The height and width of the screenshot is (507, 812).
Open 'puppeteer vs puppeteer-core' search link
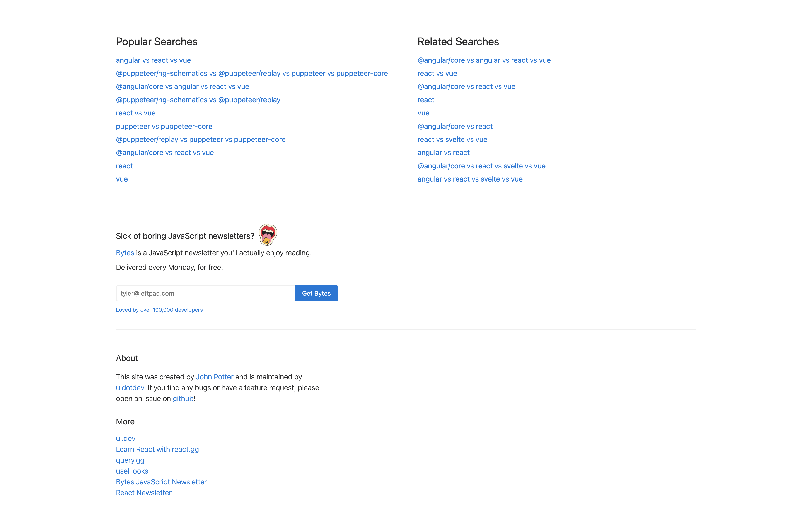pos(164,127)
